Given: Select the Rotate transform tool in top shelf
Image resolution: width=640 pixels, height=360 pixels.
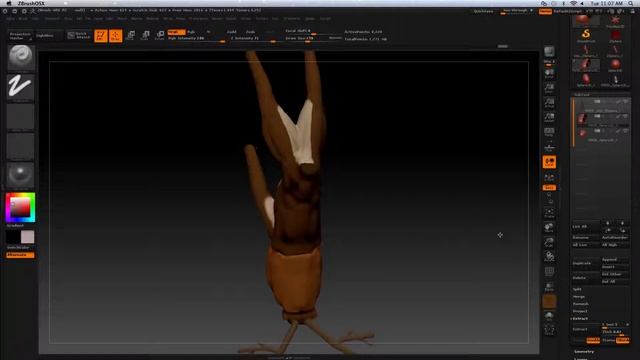Looking at the screenshot, I should click(x=160, y=36).
